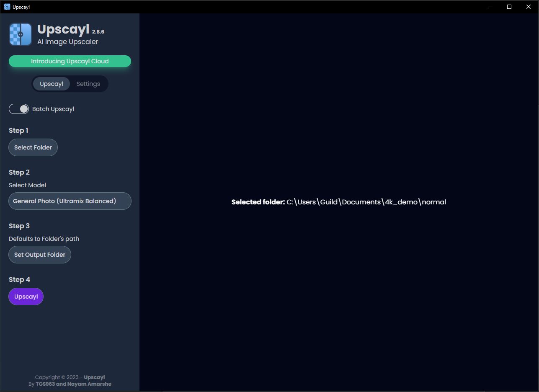Click the Upscayl link in the copyright line
The width and height of the screenshot is (539, 392).
click(x=94, y=377)
